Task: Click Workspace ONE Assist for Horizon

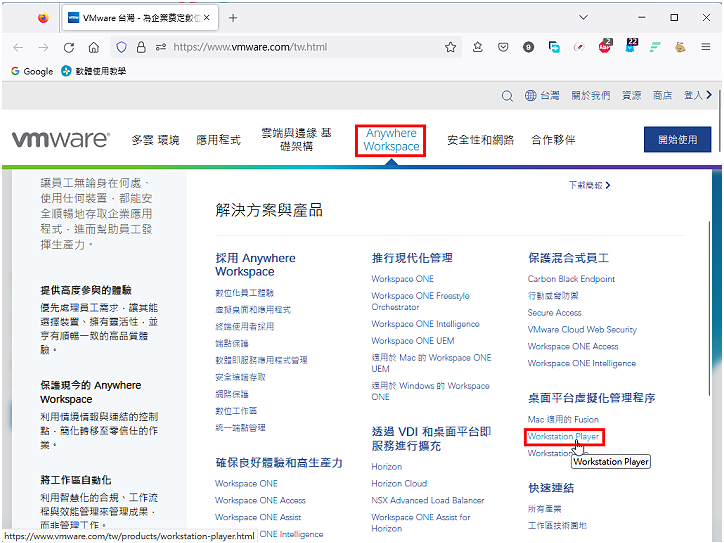Action: click(421, 523)
